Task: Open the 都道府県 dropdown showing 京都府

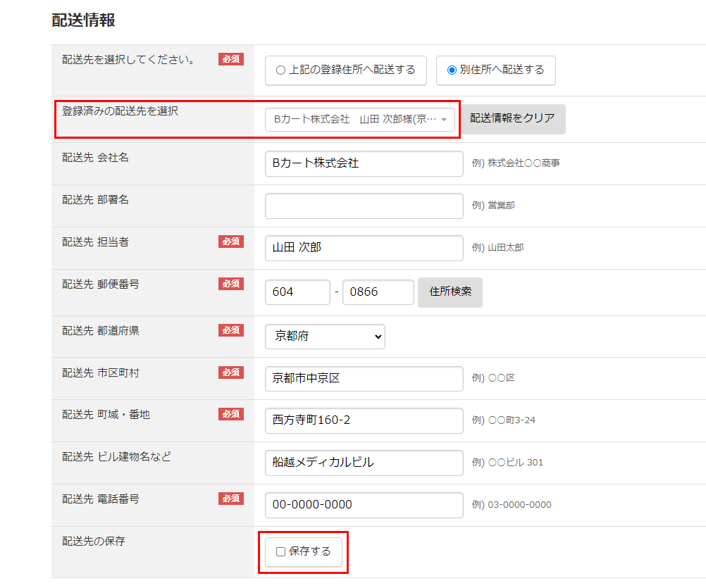Action: click(325, 337)
